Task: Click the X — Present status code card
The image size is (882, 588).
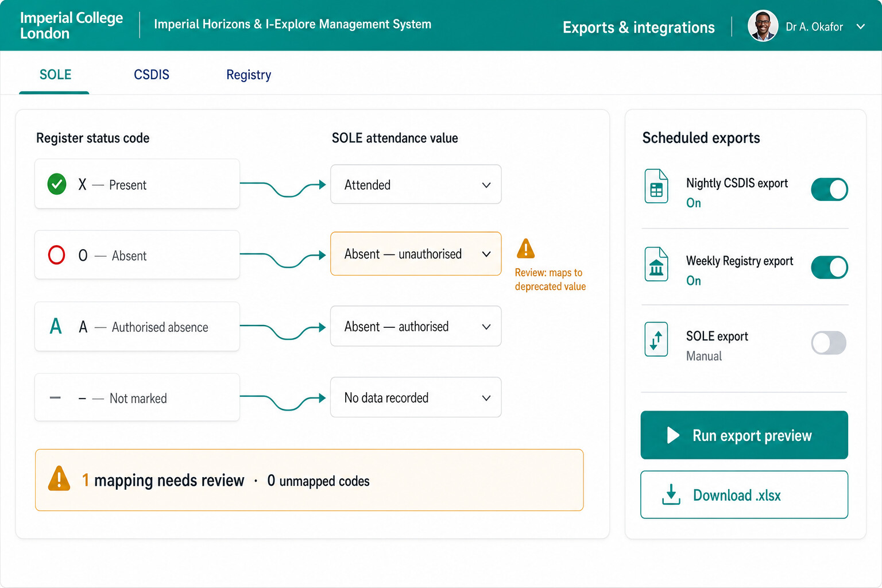Action: point(137,184)
